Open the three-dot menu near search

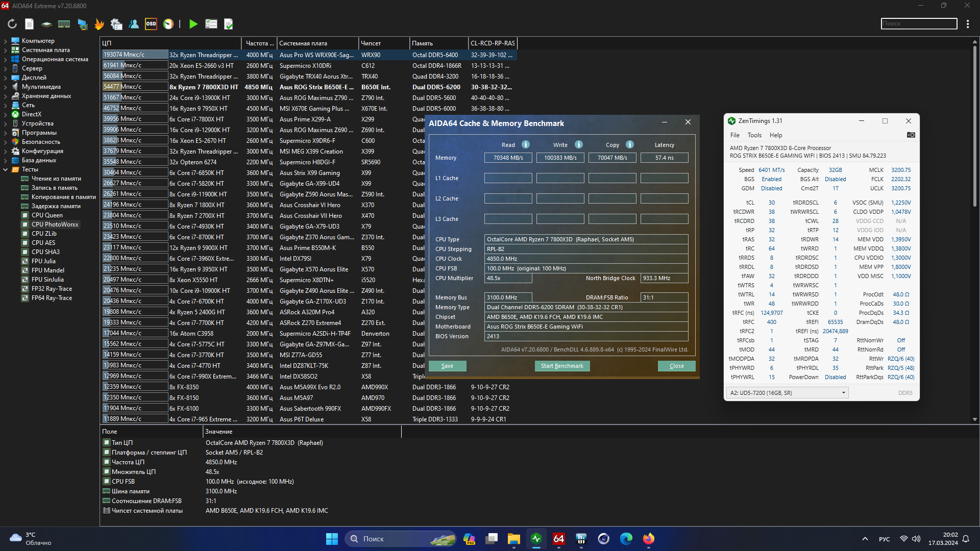(x=968, y=24)
